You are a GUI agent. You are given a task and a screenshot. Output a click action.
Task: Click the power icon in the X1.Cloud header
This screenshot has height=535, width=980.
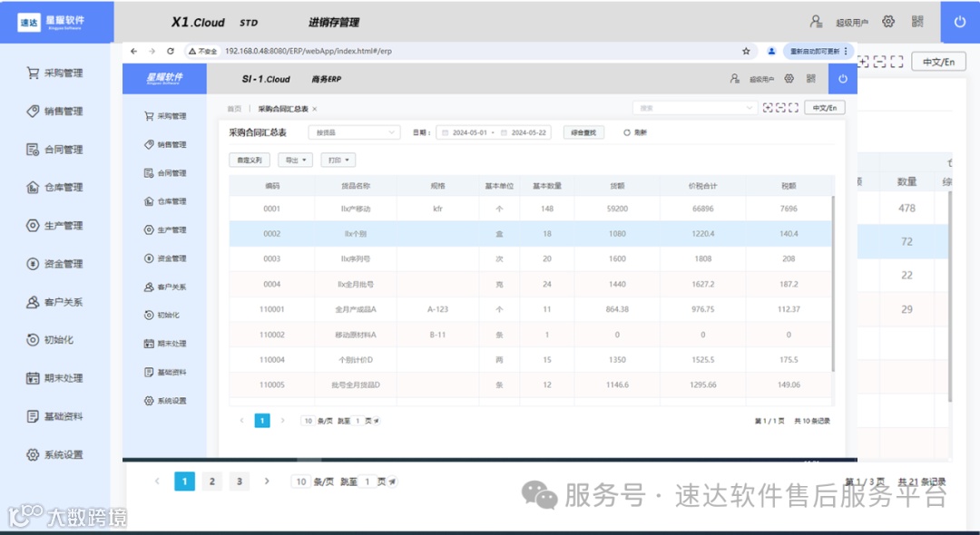[x=960, y=22]
